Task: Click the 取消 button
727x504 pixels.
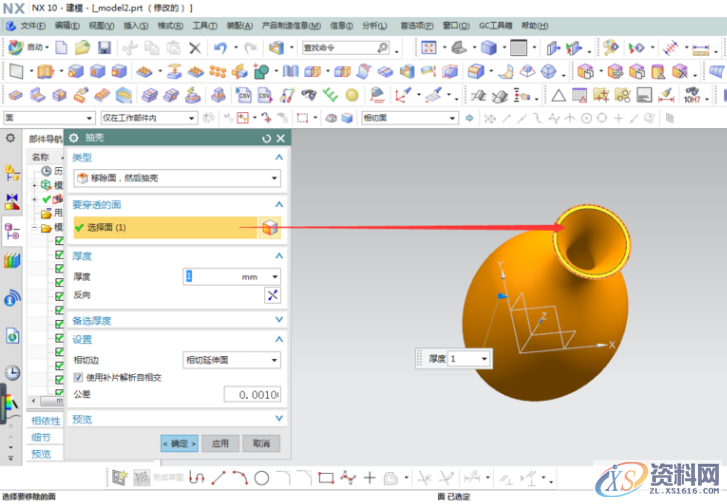Action: (260, 443)
